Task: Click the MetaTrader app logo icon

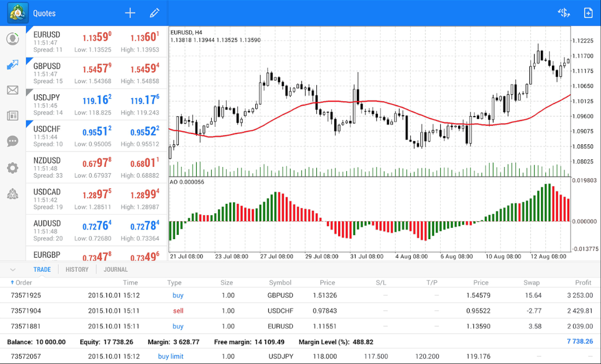Action: 17,13
